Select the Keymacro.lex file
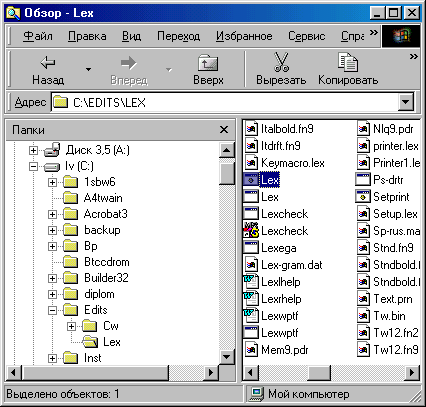This screenshot has height=407, width=426. [x=284, y=163]
